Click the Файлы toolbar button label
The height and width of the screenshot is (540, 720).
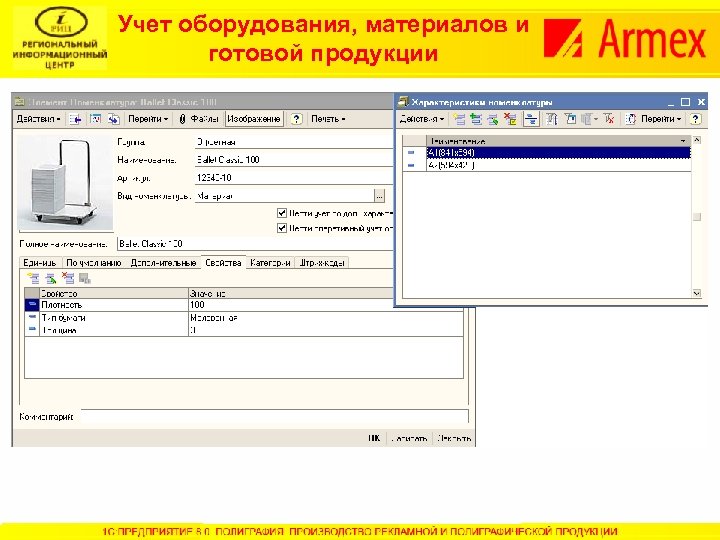pos(204,119)
